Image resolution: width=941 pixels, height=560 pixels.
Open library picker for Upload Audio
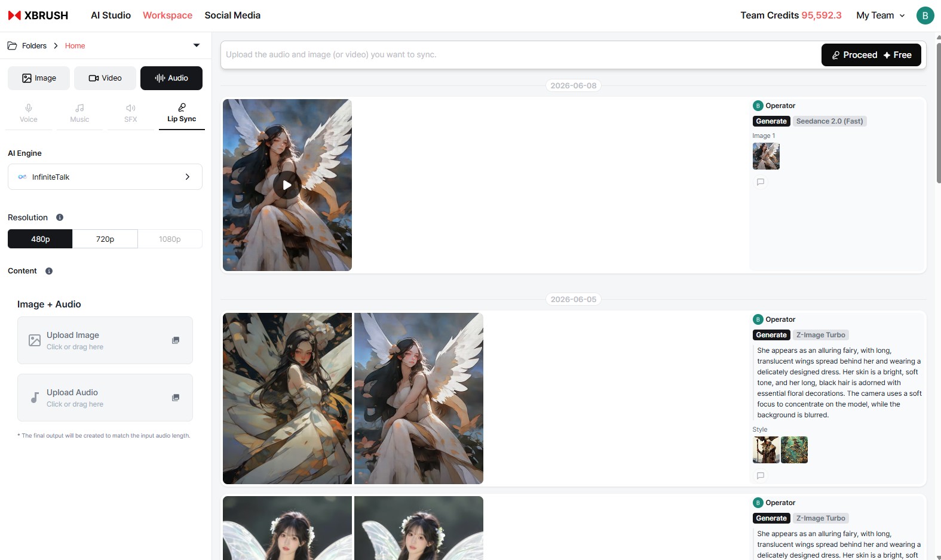176,398
